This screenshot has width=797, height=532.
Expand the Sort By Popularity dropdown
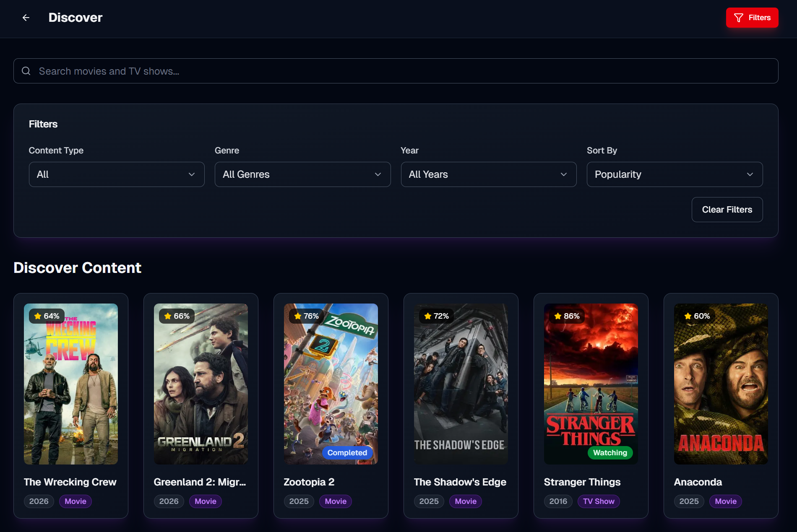tap(674, 174)
